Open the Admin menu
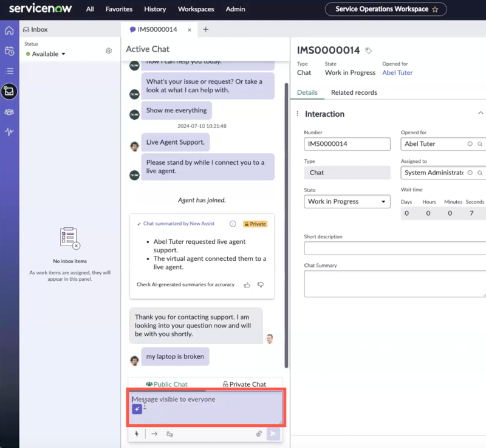 click(235, 9)
